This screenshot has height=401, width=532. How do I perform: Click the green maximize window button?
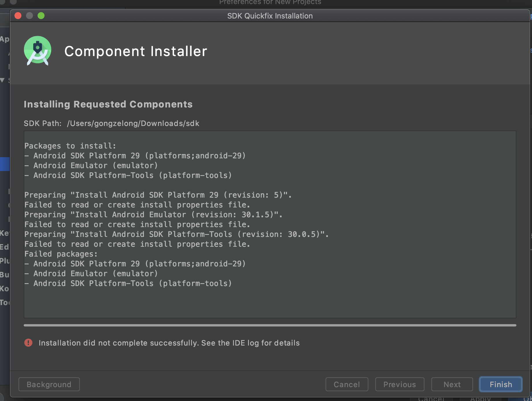pyautogui.click(x=41, y=16)
